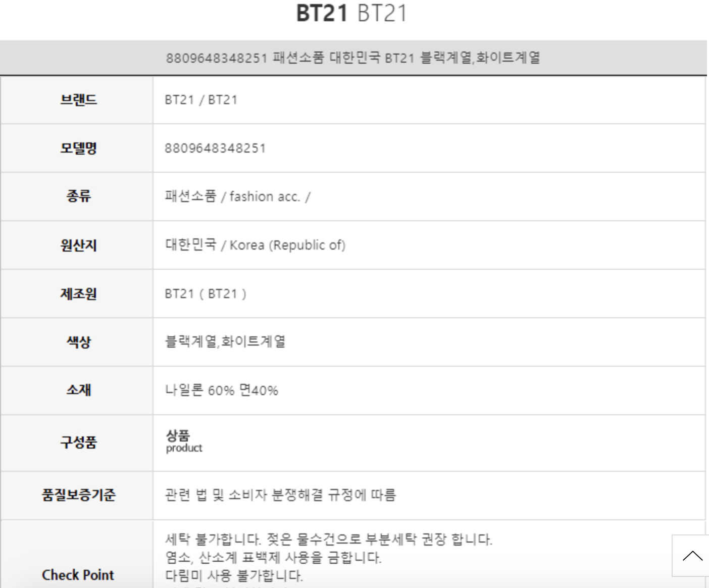
Task: Click the 품질보증기준 row label
Action: [78, 495]
